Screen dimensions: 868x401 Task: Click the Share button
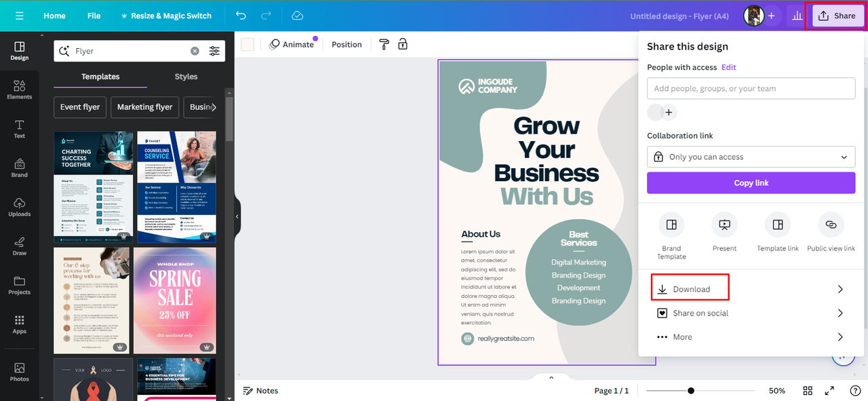point(839,16)
